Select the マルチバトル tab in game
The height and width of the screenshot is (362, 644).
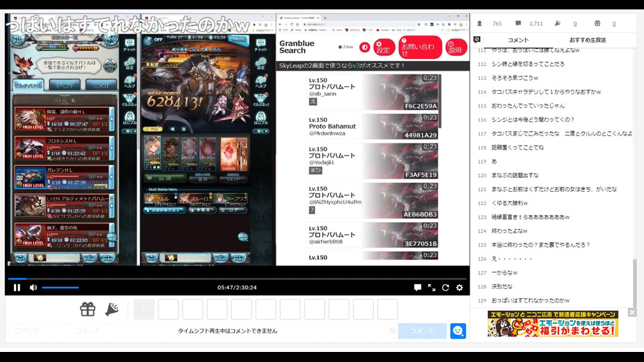pyautogui.click(x=30, y=85)
